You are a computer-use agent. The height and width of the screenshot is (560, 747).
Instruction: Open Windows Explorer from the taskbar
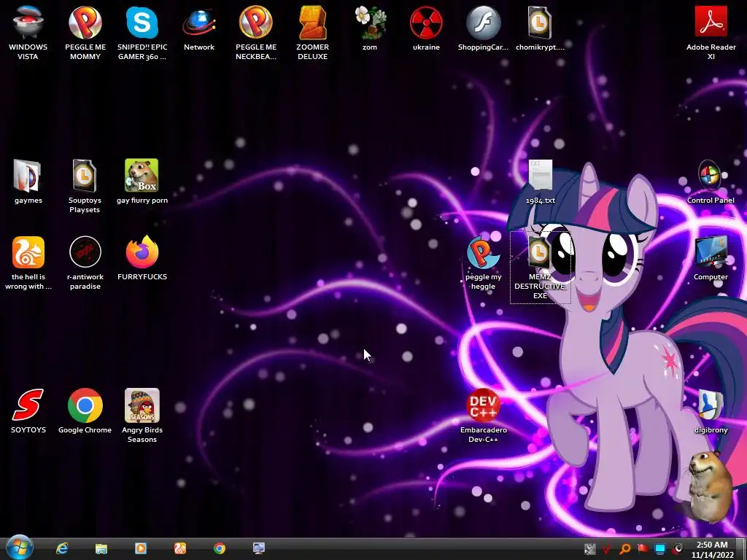(101, 548)
